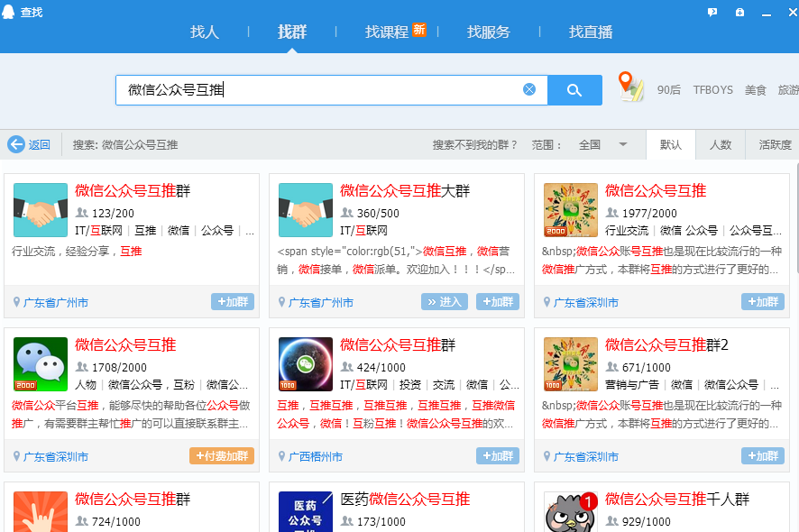Click 广东省广州市 on first group card
The image size is (799, 532).
[56, 303]
